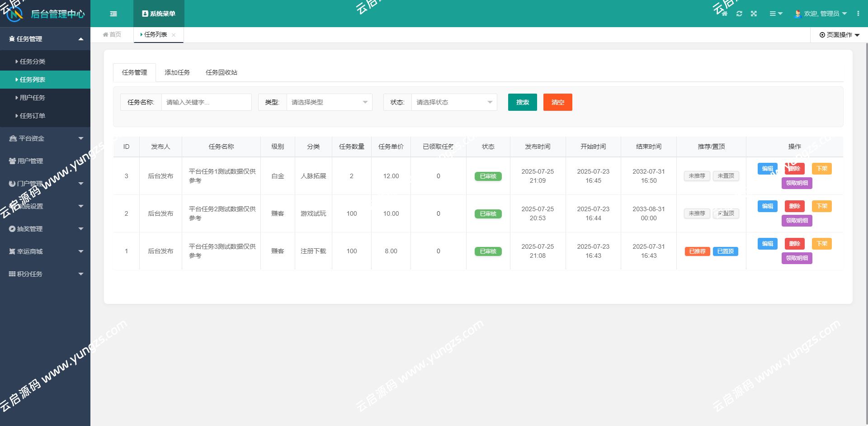Collapse the sidebar using the hamburger icon
Image resolution: width=868 pixels, height=426 pixels.
(114, 14)
